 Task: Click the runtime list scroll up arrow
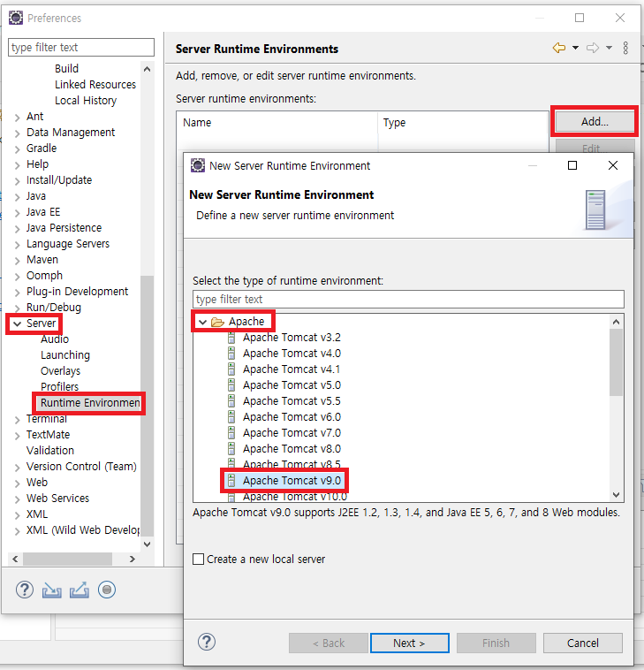click(616, 322)
